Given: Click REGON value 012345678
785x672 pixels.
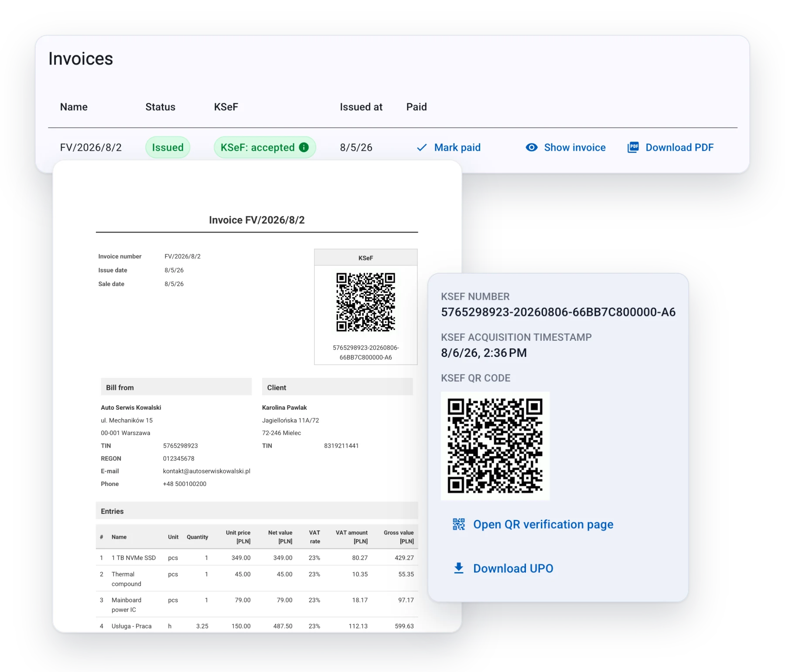Looking at the screenshot, I should [179, 458].
